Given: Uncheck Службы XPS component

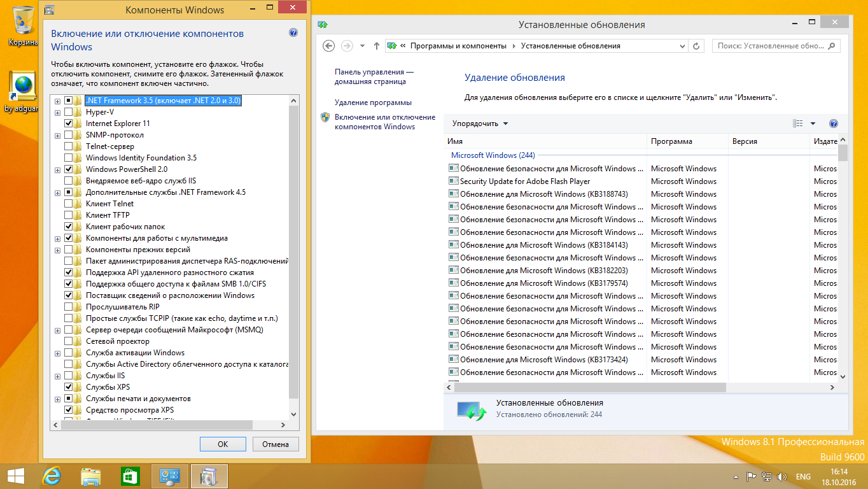Looking at the screenshot, I should 68,387.
